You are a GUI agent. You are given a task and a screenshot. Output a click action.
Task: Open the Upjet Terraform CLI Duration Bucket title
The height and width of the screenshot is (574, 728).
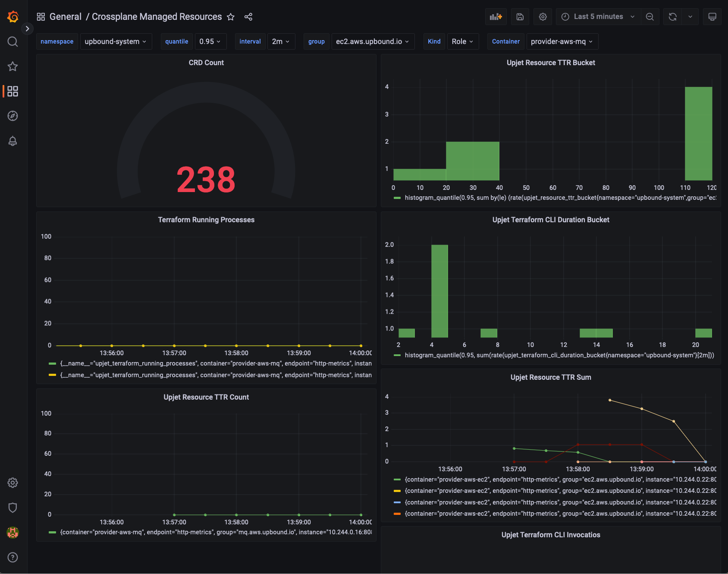coord(551,220)
